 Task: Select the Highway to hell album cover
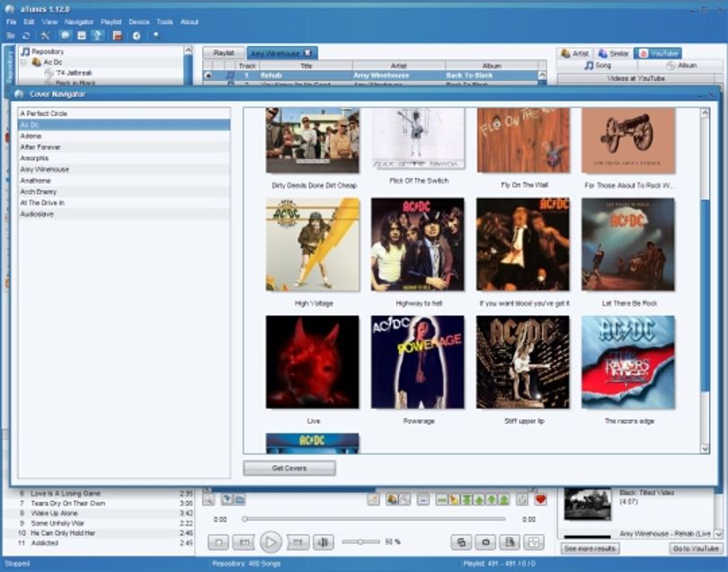coord(417,245)
